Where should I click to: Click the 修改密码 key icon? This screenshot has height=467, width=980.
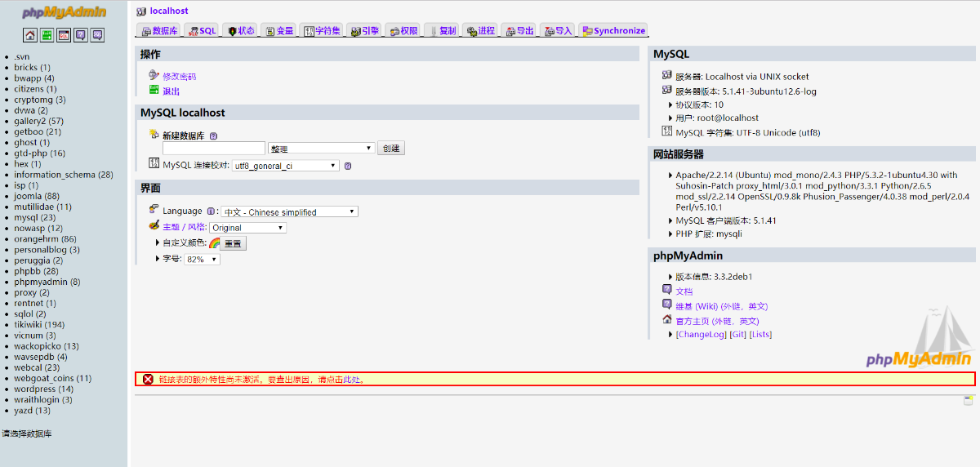(154, 75)
